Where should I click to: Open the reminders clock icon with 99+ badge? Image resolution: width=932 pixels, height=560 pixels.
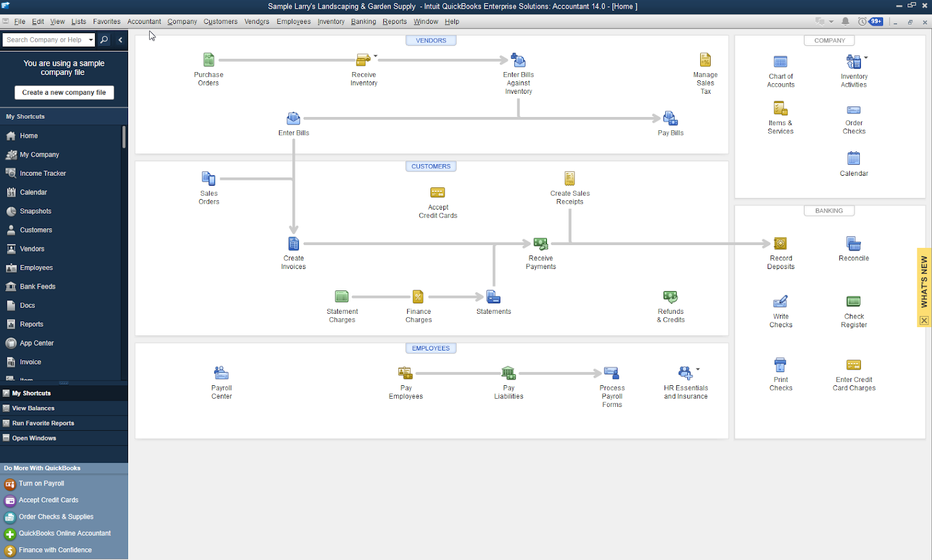coord(870,22)
